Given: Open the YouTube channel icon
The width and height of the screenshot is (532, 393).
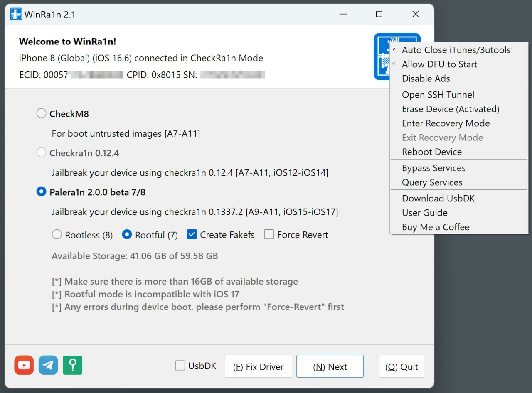Looking at the screenshot, I should coord(24,366).
